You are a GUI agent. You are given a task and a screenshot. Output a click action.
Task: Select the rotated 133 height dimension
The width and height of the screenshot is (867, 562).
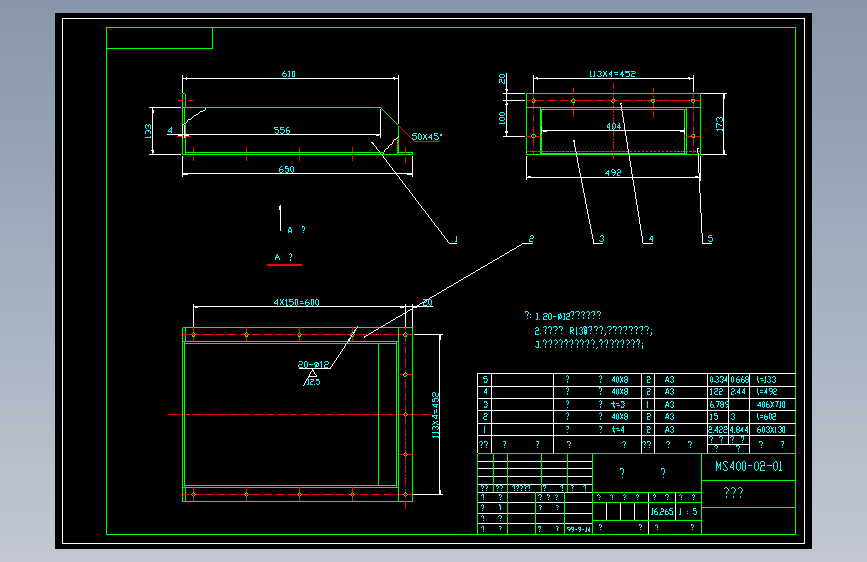pyautogui.click(x=148, y=131)
